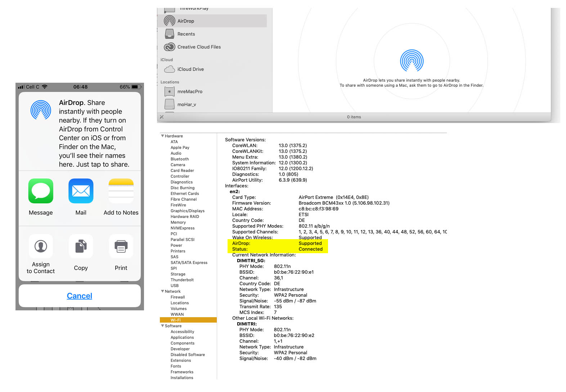Select Apple Pay in the Hardware list
The image size is (566, 392).
180,147
